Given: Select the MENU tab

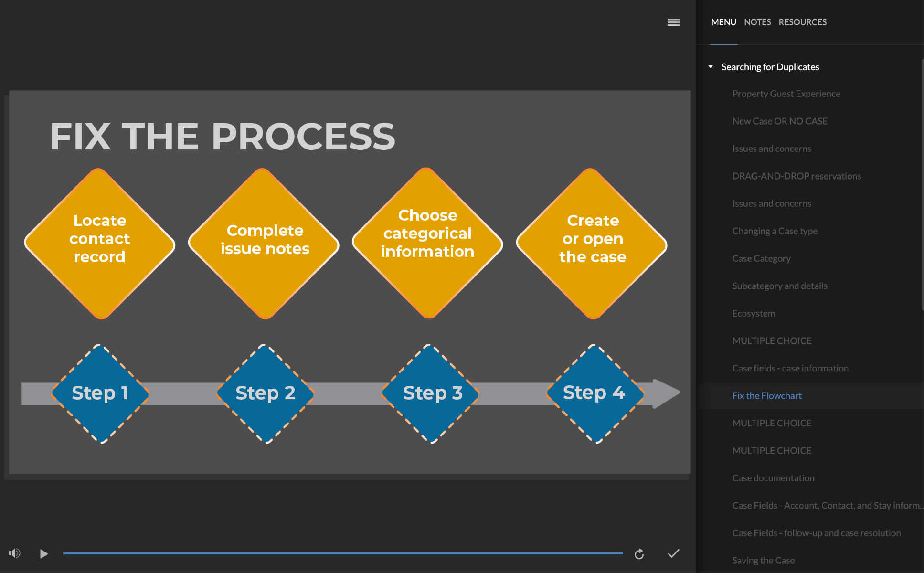Looking at the screenshot, I should (723, 22).
